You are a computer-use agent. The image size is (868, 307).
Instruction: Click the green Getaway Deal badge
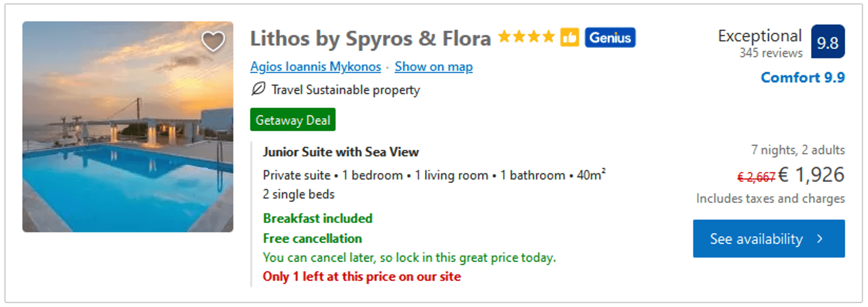(293, 120)
